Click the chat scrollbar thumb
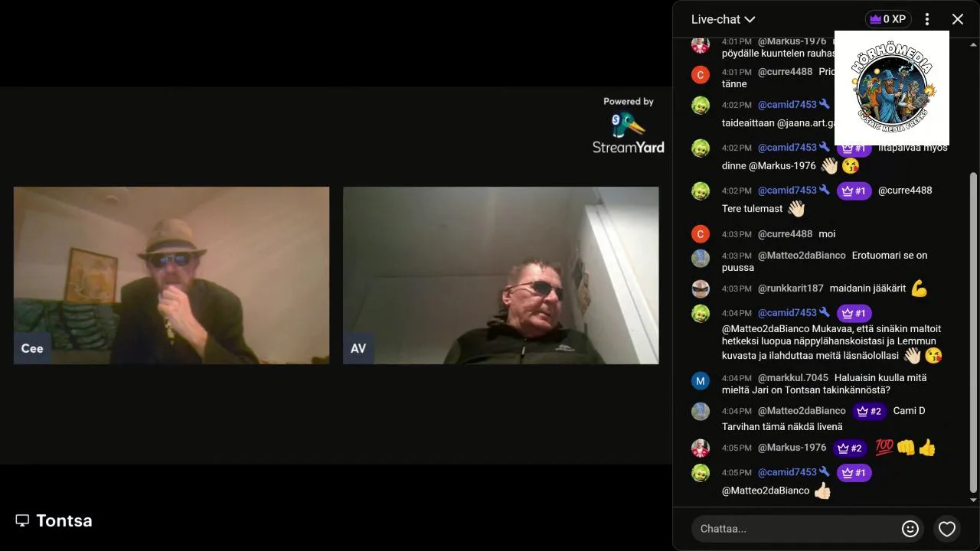 [974, 333]
